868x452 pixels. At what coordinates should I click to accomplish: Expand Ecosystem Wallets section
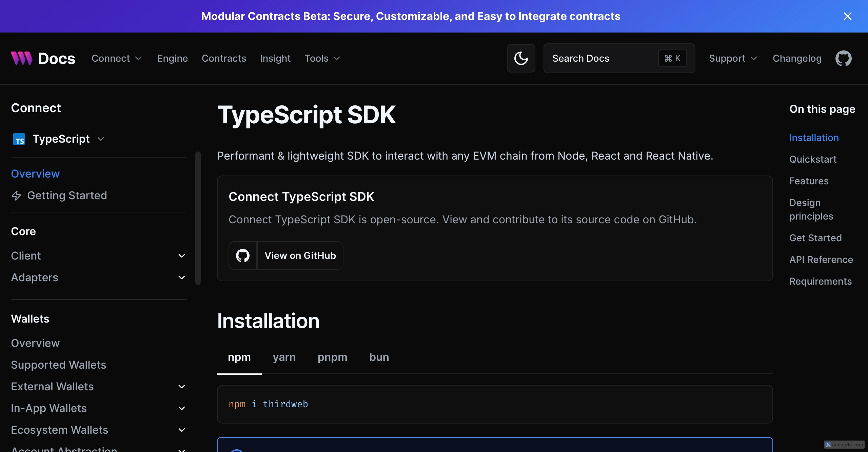(x=99, y=430)
